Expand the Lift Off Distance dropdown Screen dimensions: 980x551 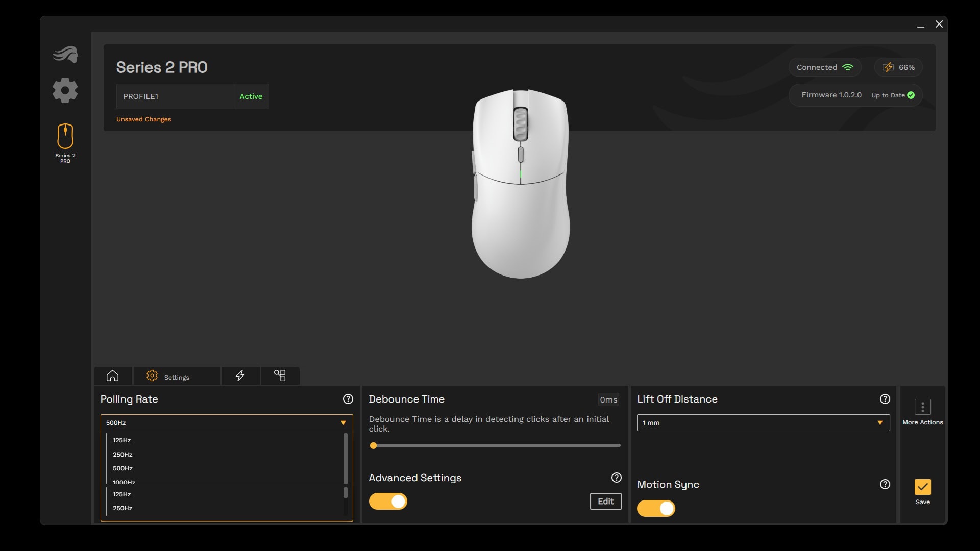click(x=880, y=422)
